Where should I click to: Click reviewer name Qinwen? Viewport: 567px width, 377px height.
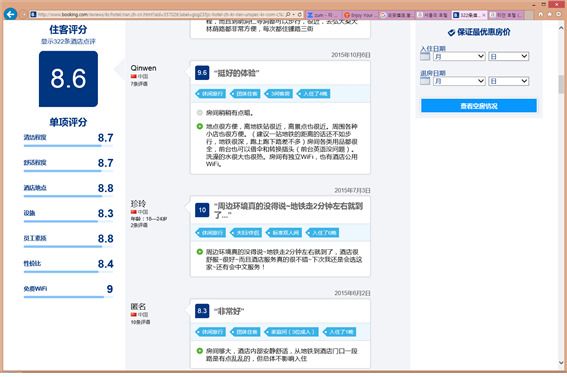144,68
